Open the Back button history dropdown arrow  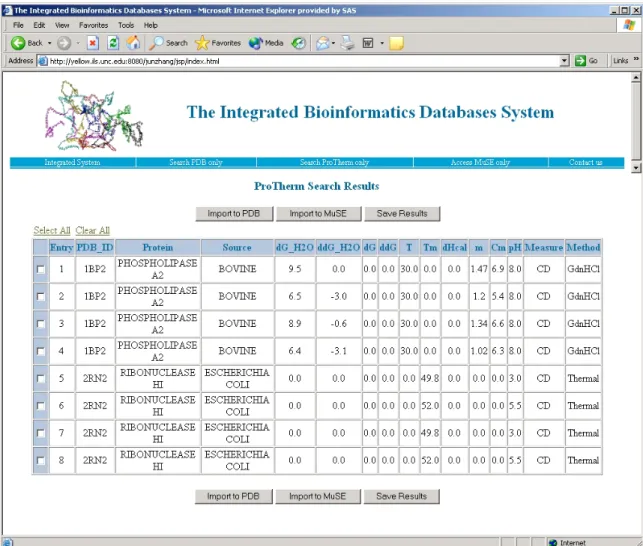click(x=50, y=43)
